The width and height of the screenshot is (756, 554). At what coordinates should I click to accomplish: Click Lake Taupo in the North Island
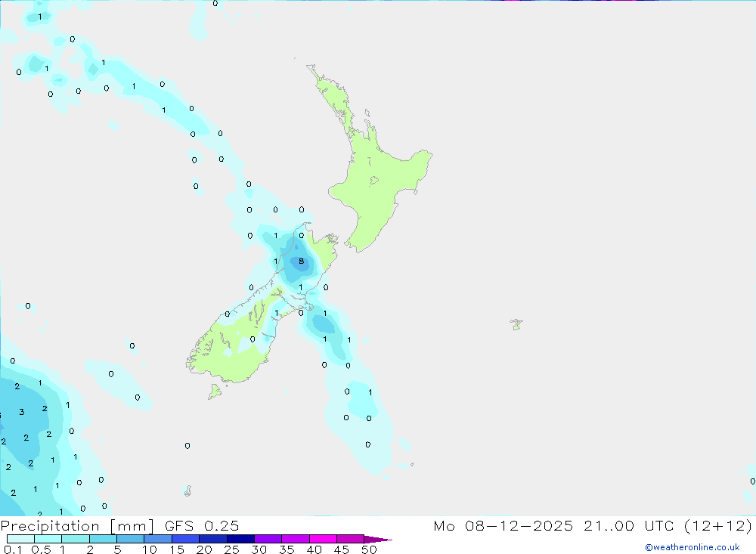372,181
